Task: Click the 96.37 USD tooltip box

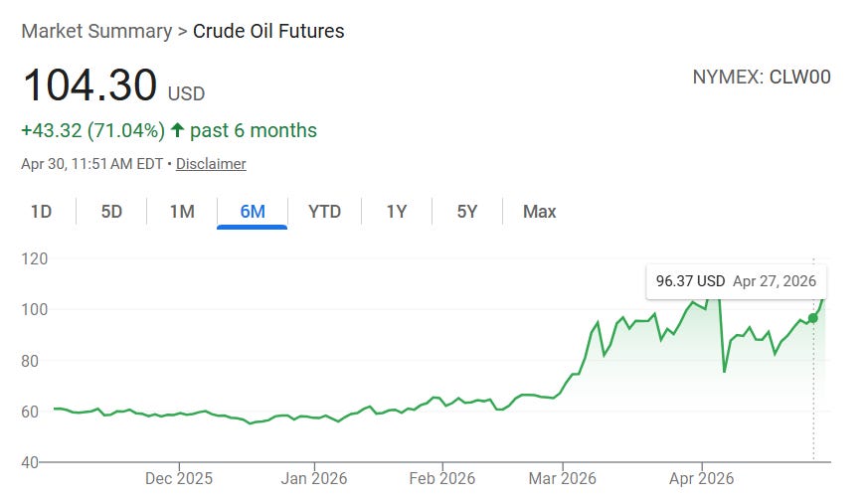Action: [736, 281]
